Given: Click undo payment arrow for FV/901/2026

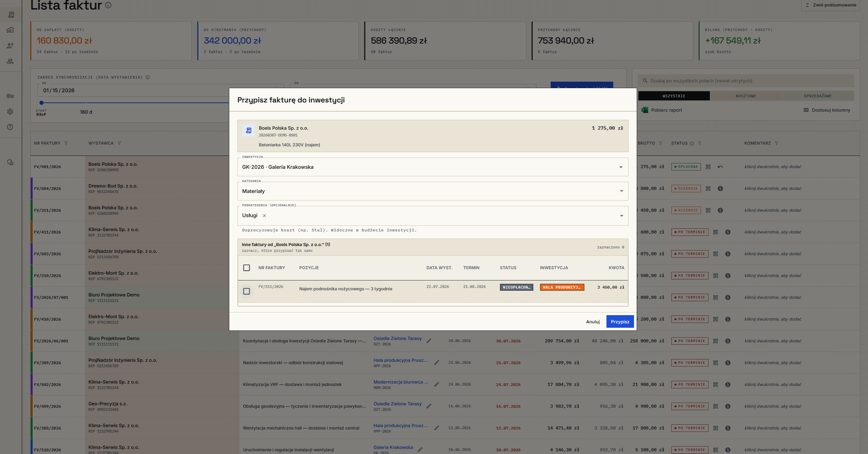Looking at the screenshot, I should tap(720, 167).
